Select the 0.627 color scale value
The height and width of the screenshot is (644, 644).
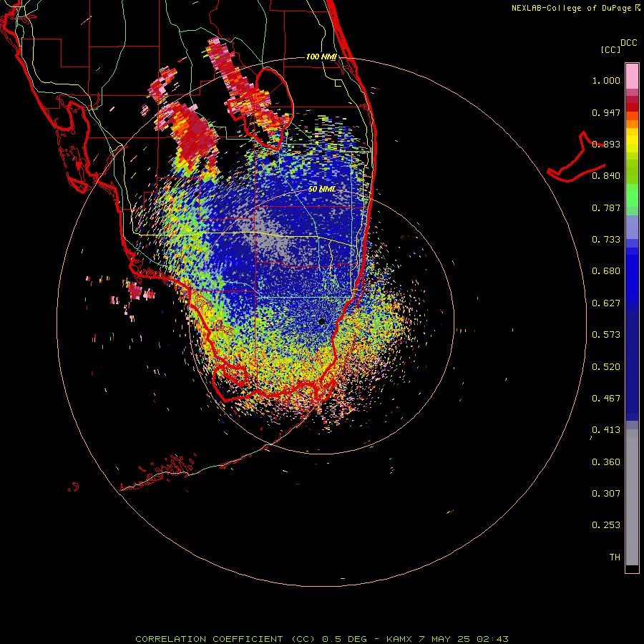(x=606, y=303)
